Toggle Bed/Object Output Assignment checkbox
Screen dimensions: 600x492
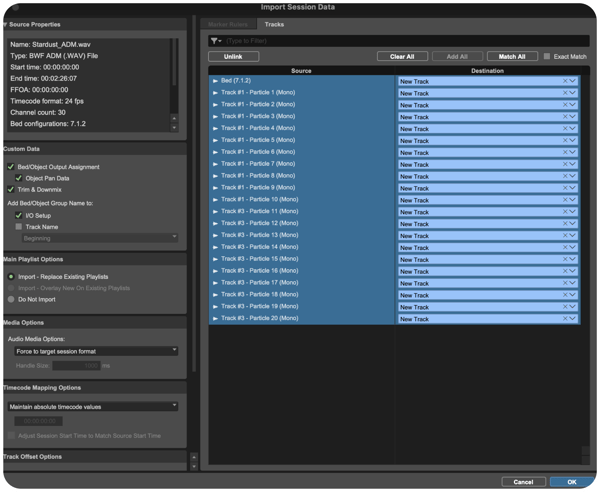(x=11, y=167)
